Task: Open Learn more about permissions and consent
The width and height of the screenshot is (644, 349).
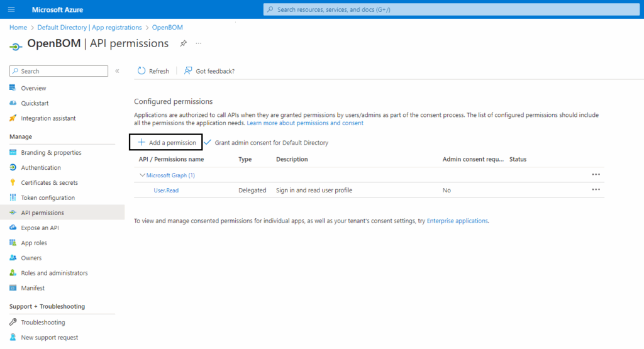Action: 305,123
